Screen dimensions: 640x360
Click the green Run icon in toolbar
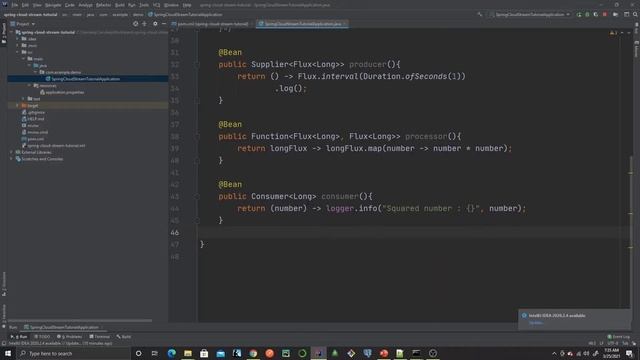pyautogui.click(x=579, y=14)
